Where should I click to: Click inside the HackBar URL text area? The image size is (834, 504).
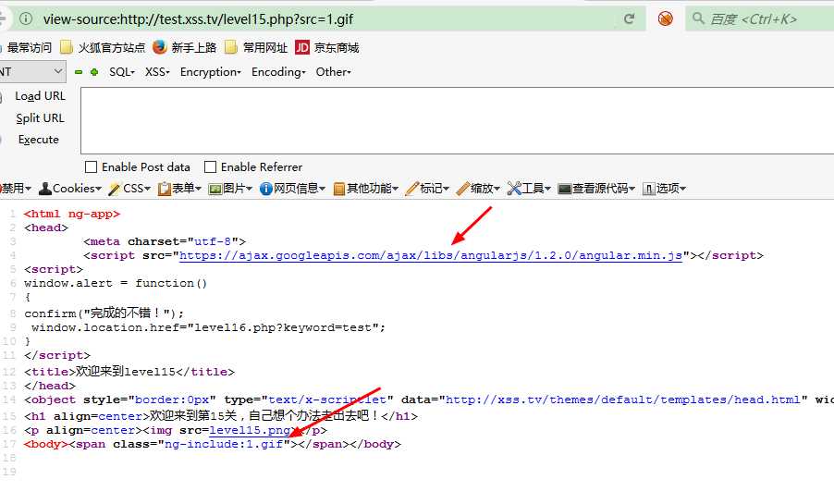(x=457, y=121)
